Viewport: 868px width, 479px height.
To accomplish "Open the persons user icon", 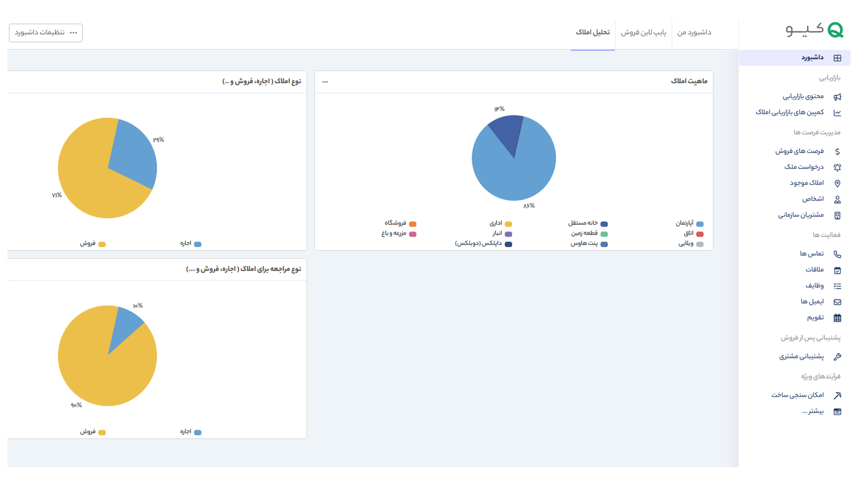I will 837,199.
